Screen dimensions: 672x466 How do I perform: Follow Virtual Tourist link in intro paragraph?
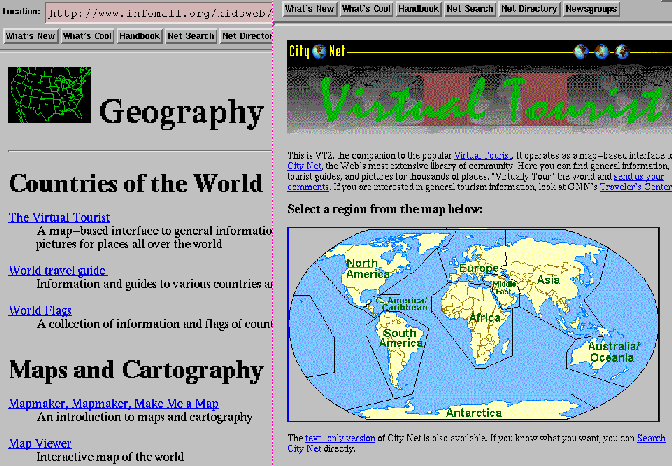tap(482, 155)
